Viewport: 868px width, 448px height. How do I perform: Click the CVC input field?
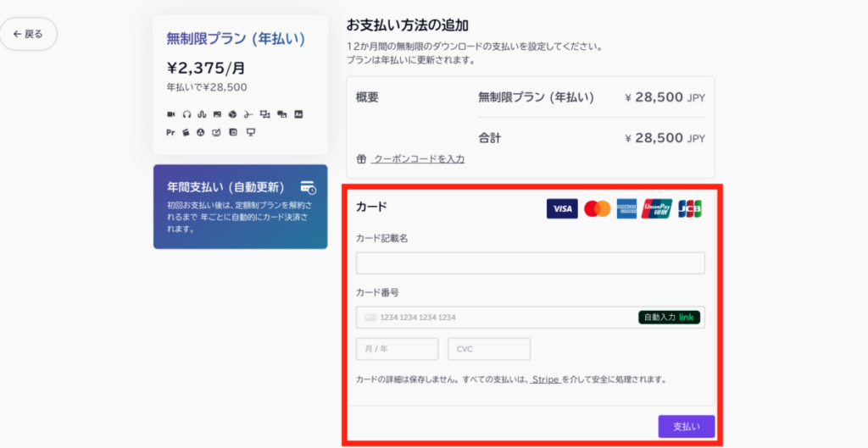[x=488, y=349]
